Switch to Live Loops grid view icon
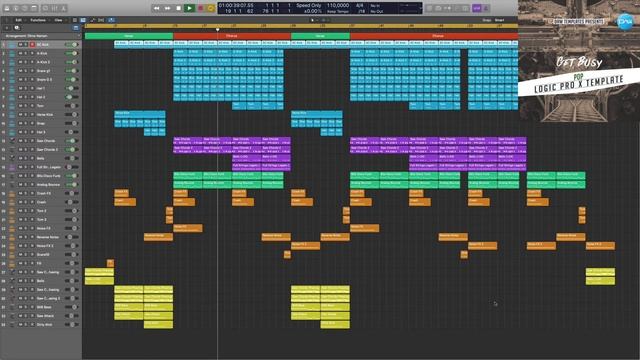Screen dimensions: 640x360 coord(75,20)
